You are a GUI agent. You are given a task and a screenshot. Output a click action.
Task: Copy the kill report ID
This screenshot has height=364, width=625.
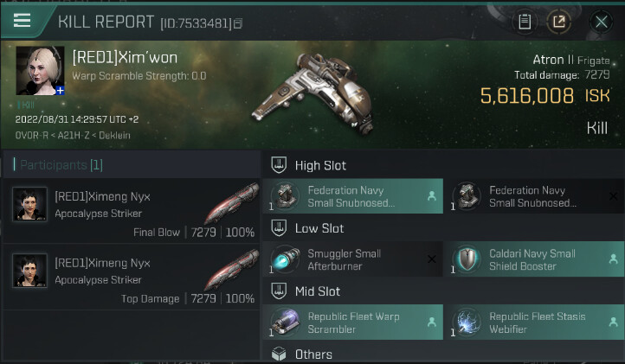tap(239, 22)
